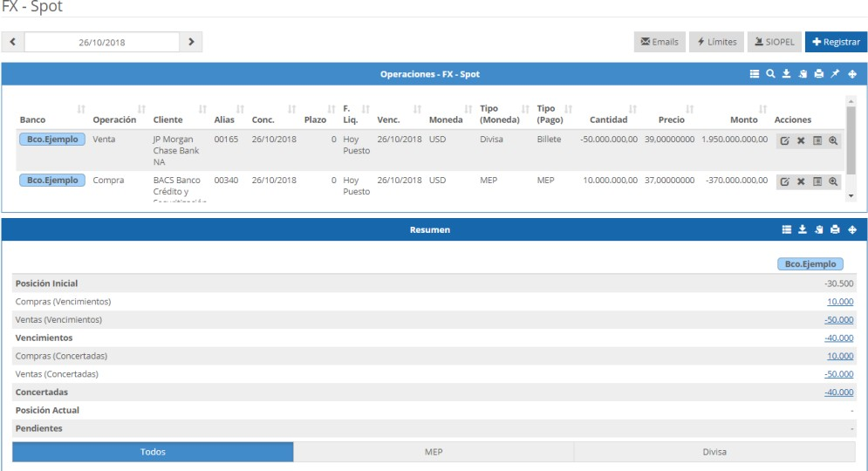Viewport: 868px width, 471px height.
Task: Delete the BACS Banco Compra operation
Action: click(801, 181)
